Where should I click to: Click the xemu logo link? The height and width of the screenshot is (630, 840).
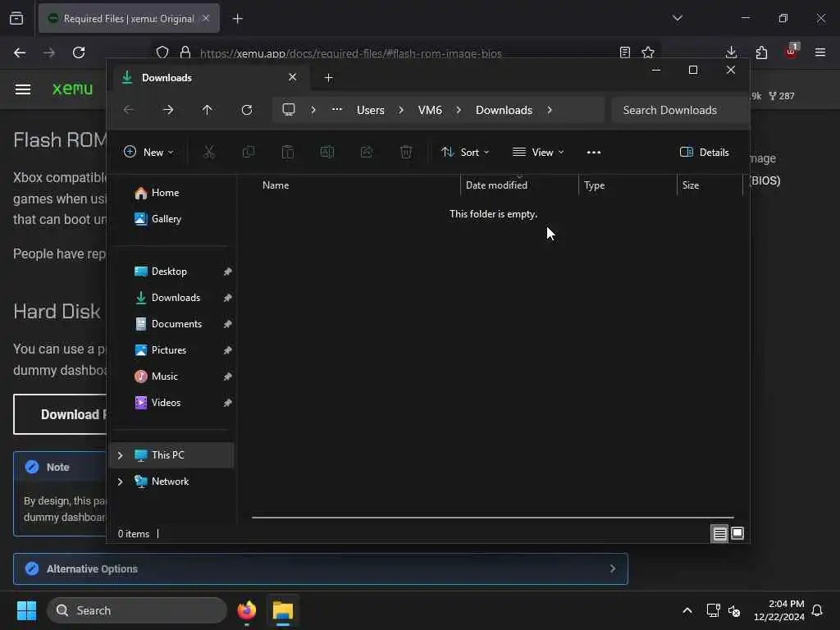[72, 89]
